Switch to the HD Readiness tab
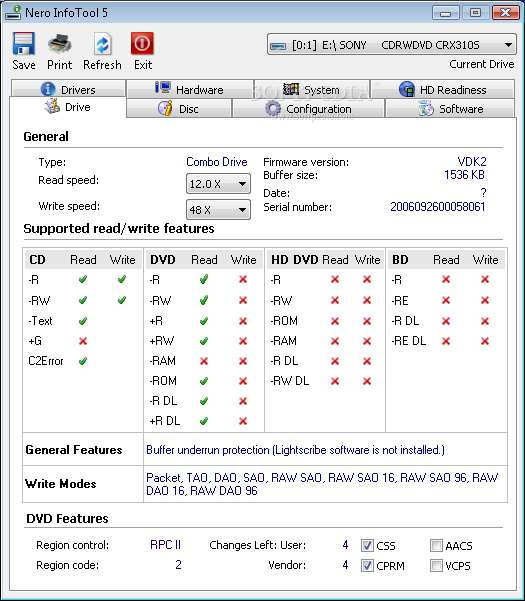Screen dimensions: 525x601 point(442,89)
